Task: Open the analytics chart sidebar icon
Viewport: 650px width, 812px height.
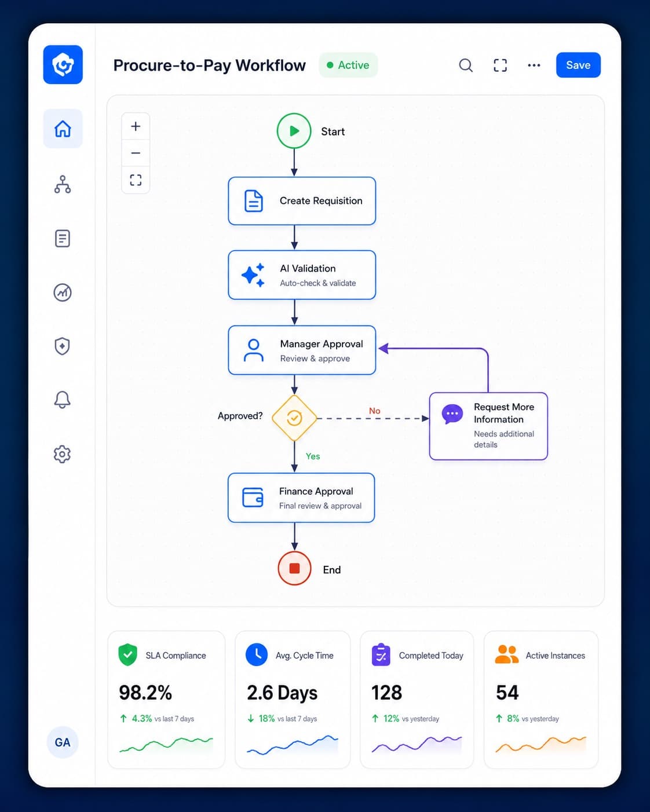Action: pos(63,292)
